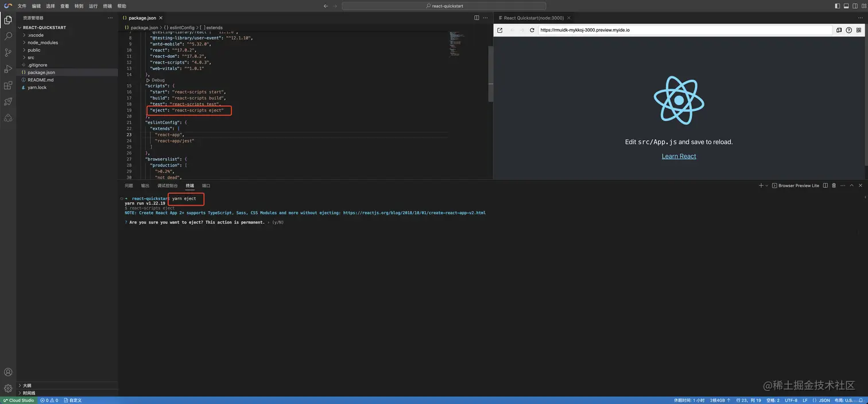Open the Search view in activity bar

(x=8, y=36)
